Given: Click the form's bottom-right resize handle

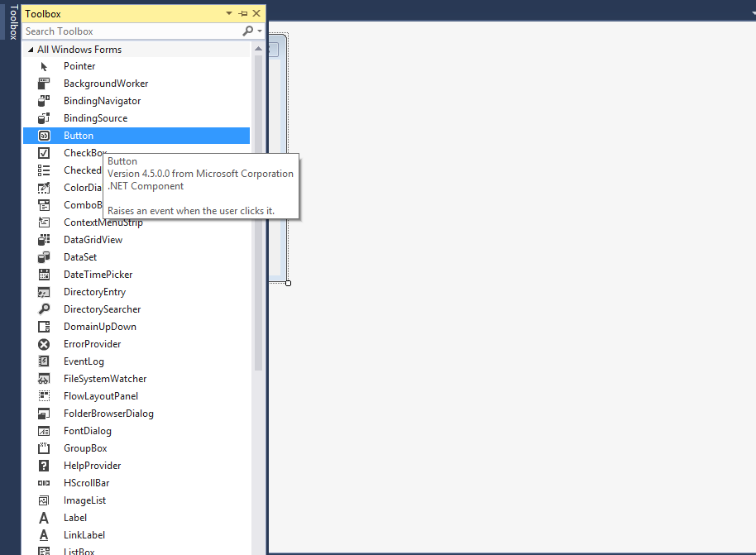Looking at the screenshot, I should tap(289, 283).
